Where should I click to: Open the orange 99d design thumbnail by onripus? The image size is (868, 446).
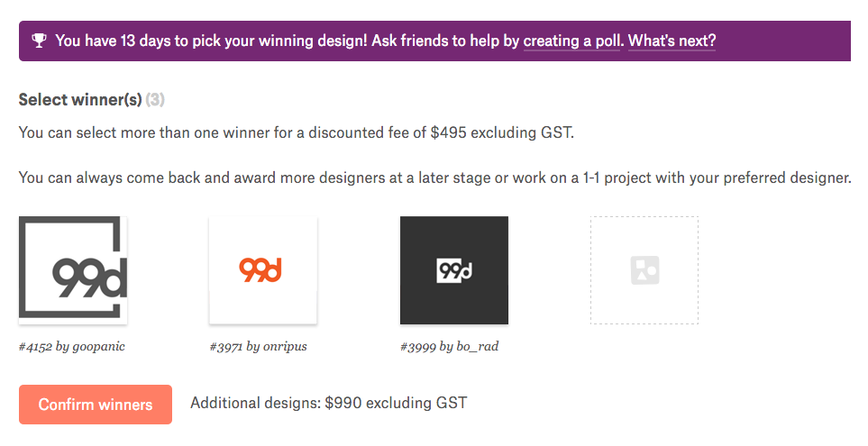(x=263, y=269)
